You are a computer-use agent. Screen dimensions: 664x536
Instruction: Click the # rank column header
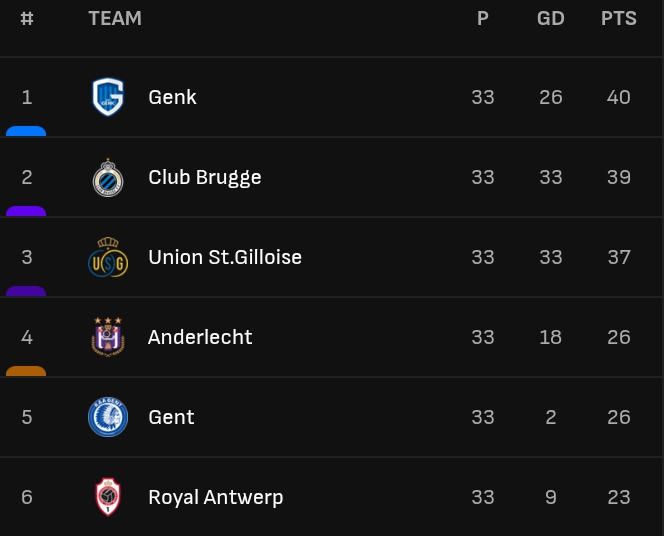click(x=27, y=18)
